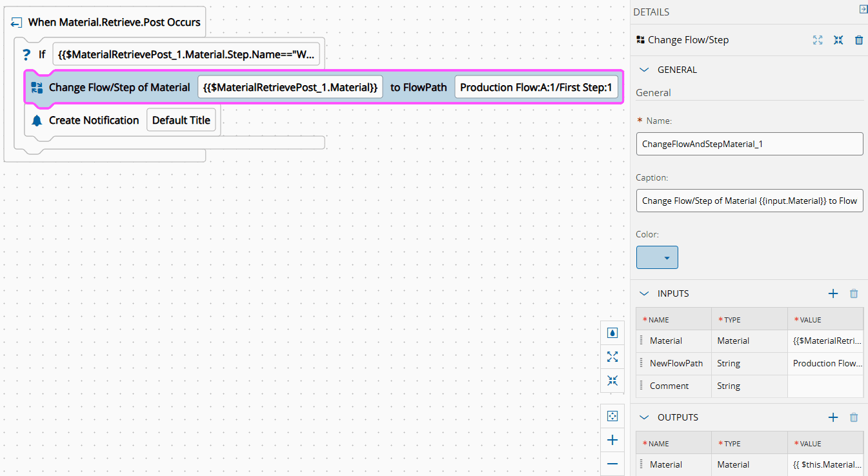Click the expand arrows icon on the canvas toolbar

pos(612,357)
